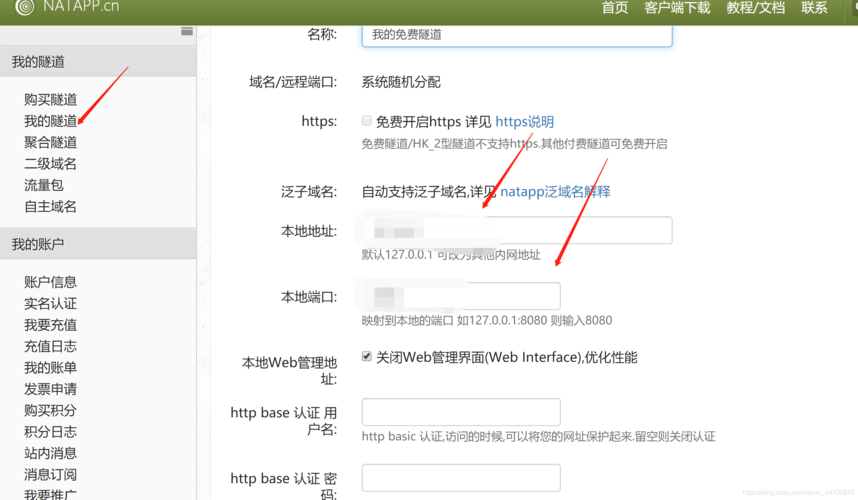Click the NATAPP.cn logo icon
This screenshot has height=500, width=858.
point(24,7)
